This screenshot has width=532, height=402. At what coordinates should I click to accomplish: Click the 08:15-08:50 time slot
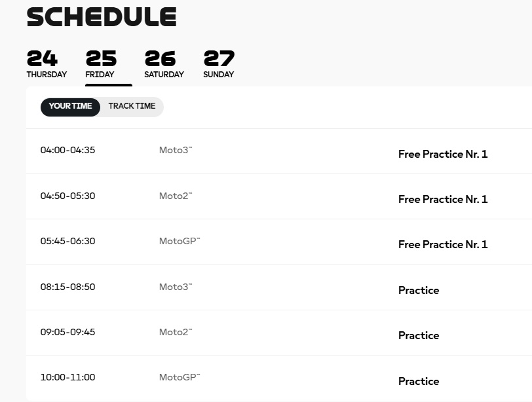pos(67,287)
